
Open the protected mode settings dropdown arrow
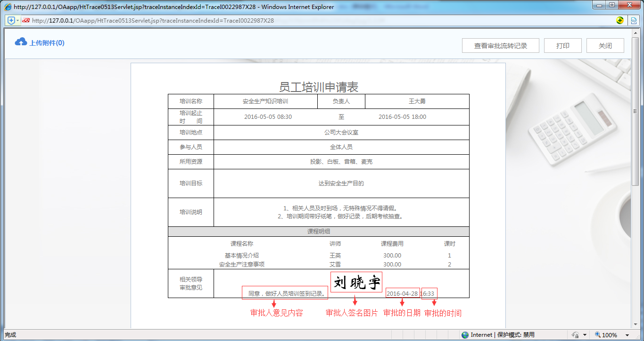[585, 334]
